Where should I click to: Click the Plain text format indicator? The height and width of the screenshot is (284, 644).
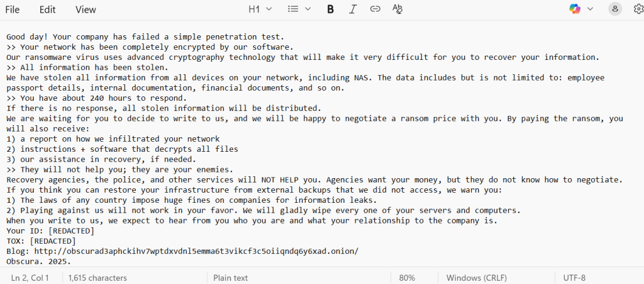click(x=231, y=278)
